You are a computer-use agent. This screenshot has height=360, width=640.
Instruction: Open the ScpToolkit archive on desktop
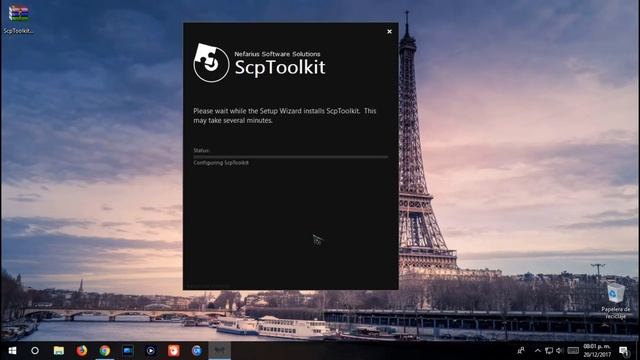[18, 19]
